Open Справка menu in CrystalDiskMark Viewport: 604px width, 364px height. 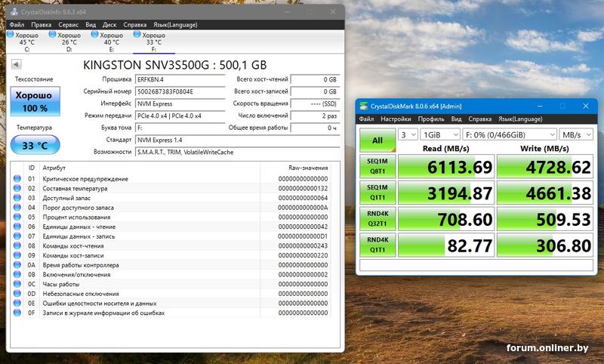(x=479, y=119)
